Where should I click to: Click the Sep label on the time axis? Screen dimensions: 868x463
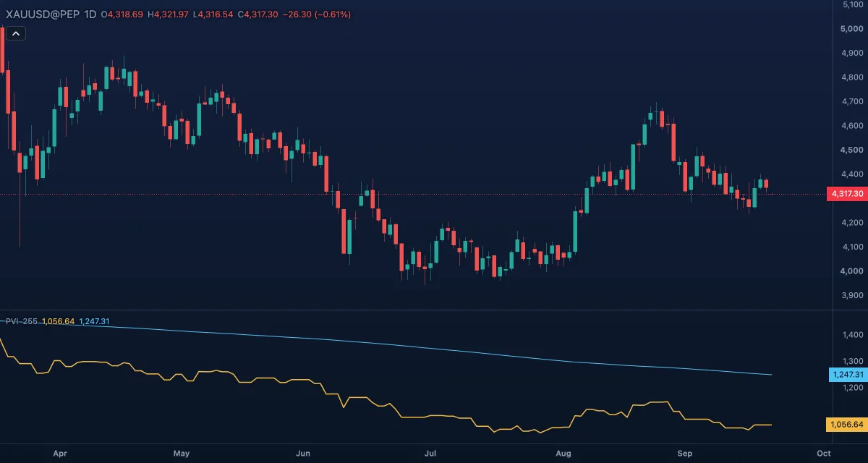tap(685, 454)
